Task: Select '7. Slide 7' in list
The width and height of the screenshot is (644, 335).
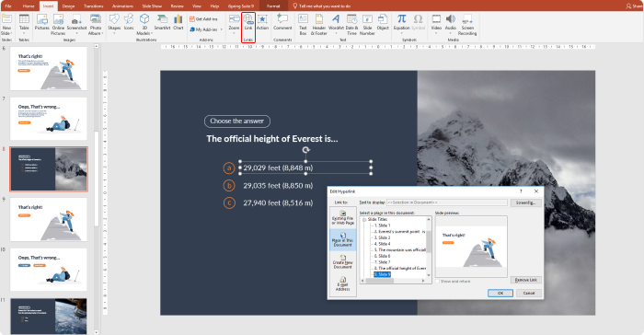Action: tap(383, 262)
